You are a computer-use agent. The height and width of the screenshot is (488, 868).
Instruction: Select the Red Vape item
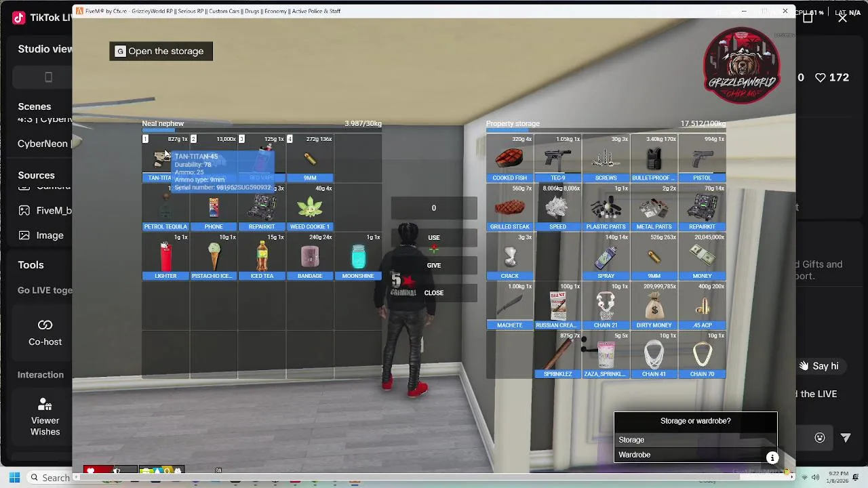[x=262, y=159]
